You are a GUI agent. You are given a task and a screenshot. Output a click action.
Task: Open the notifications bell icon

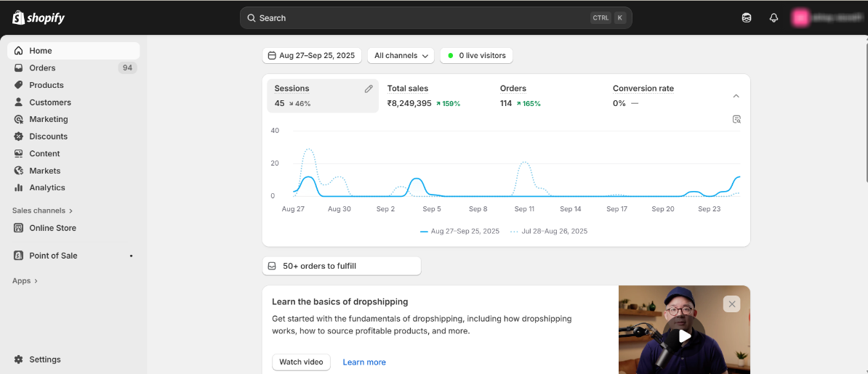click(773, 18)
